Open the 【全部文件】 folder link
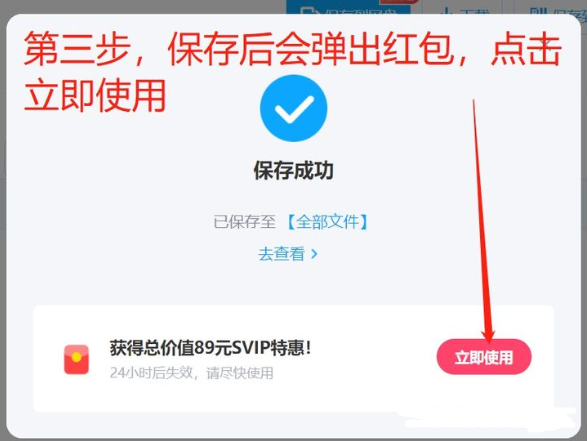The height and width of the screenshot is (441, 588). click(x=327, y=222)
